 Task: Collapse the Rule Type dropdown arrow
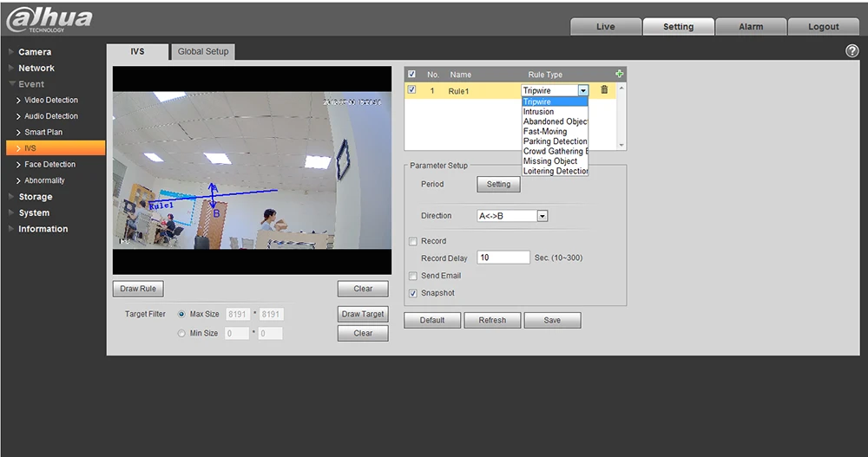583,91
